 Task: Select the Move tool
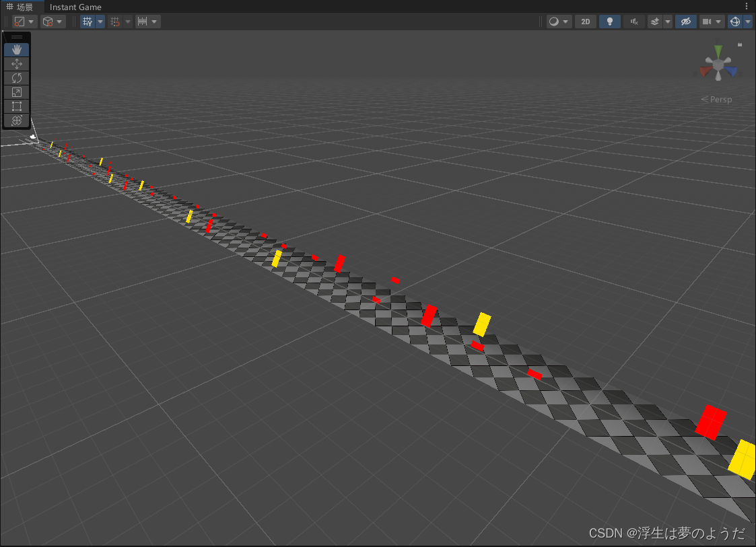(16, 64)
